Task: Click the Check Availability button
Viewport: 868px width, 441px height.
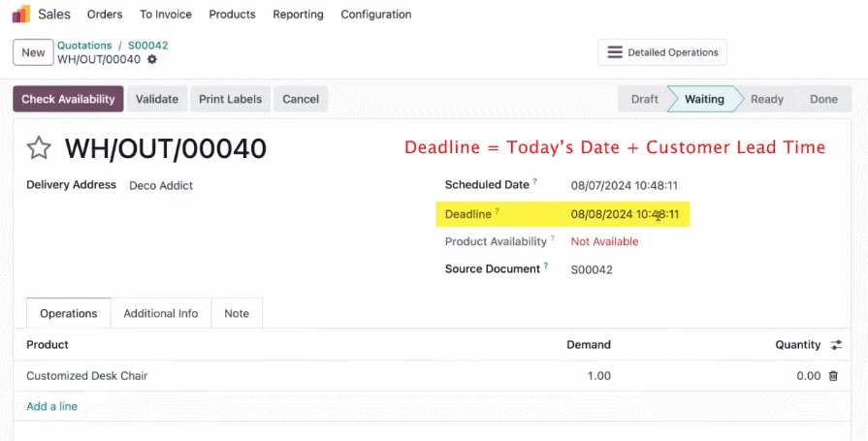Action: pyautogui.click(x=68, y=99)
